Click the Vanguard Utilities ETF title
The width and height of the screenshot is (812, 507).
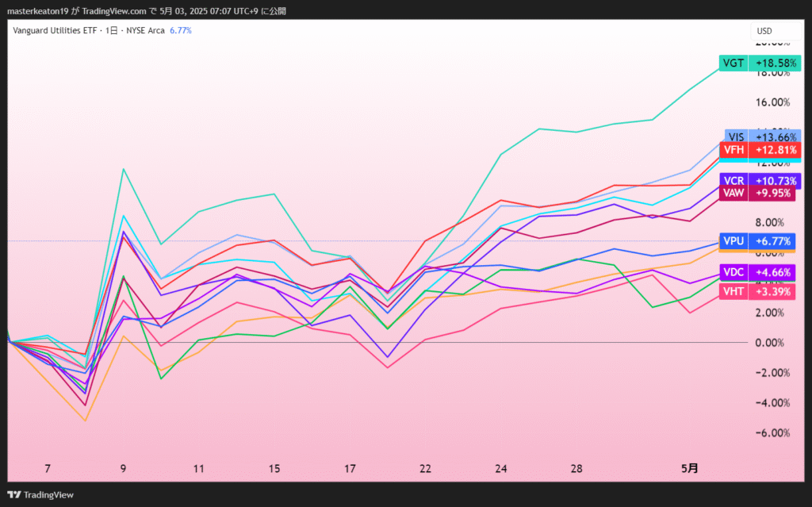click(x=55, y=31)
